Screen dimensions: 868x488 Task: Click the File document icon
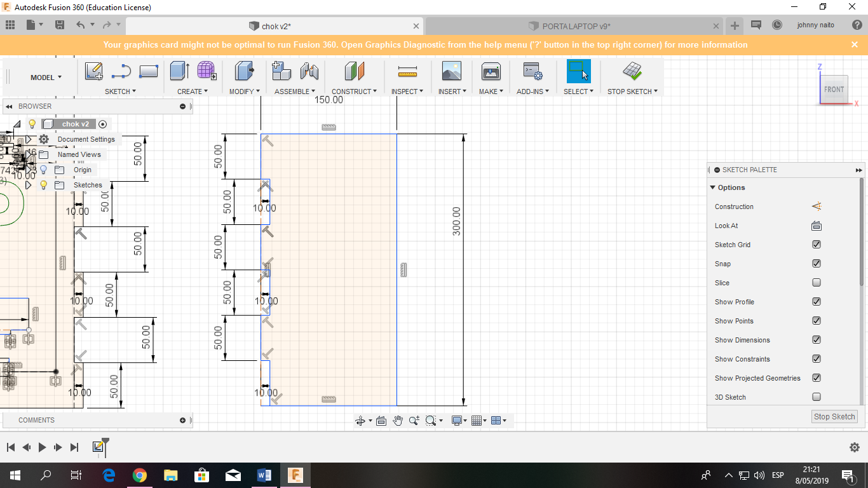31,25
